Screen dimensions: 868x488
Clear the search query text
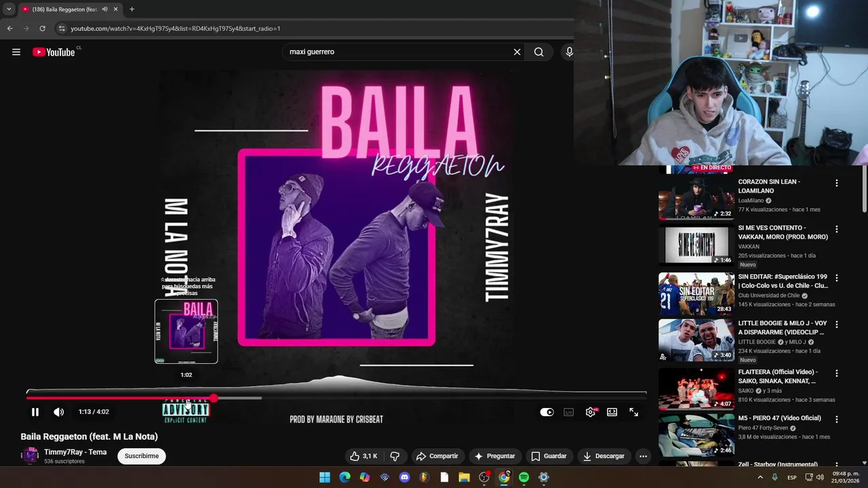pyautogui.click(x=517, y=52)
